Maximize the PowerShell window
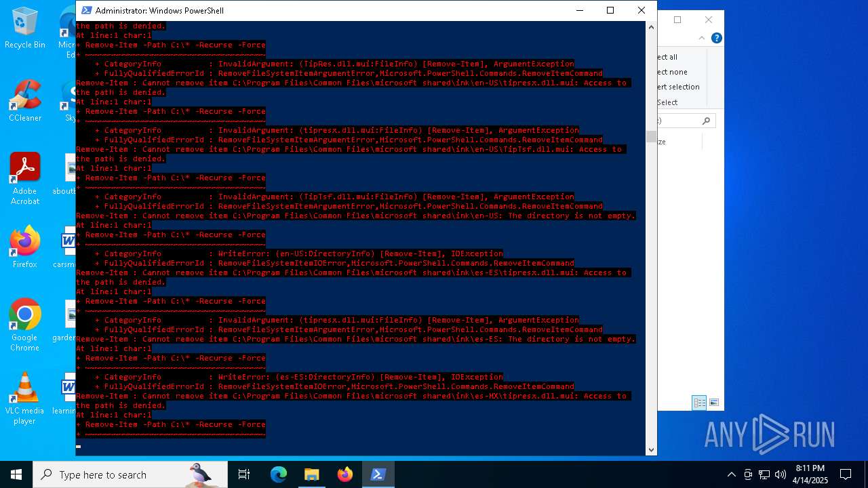The width and height of the screenshot is (868, 488). coord(610,10)
